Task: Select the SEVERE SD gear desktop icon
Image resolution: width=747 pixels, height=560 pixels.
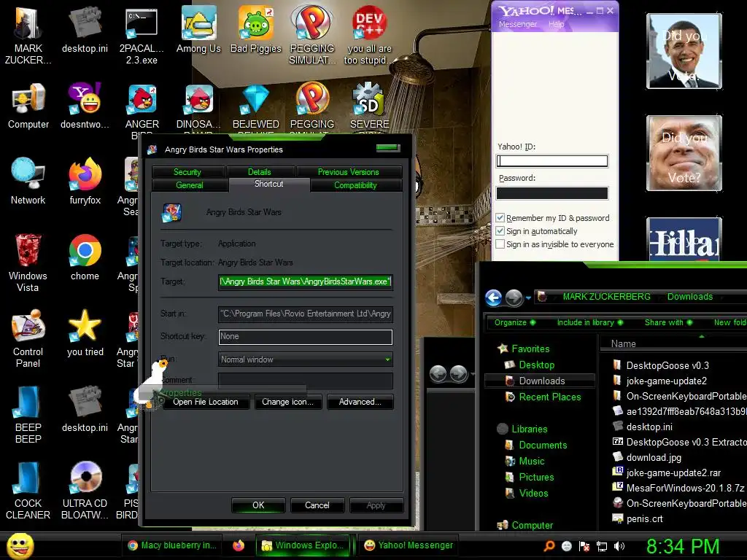Action: pyautogui.click(x=369, y=105)
